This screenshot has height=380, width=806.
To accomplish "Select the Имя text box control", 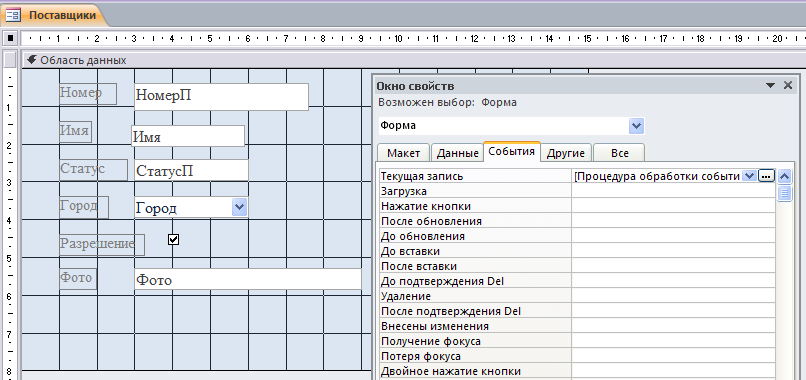I will coord(188,136).
